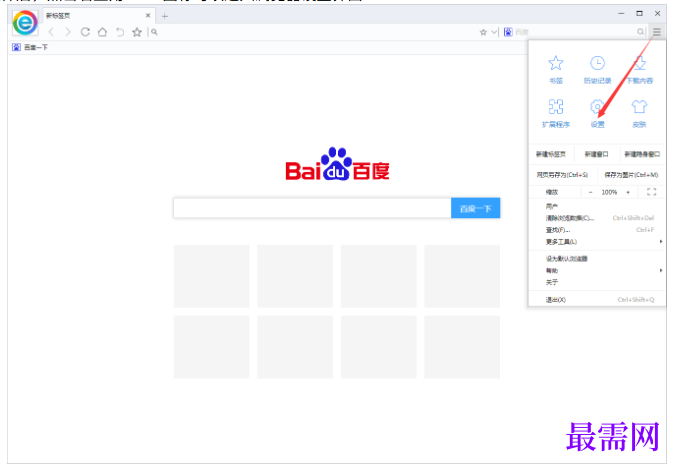
Task: Open 历史记录 history clock icon
Action: tap(597, 64)
